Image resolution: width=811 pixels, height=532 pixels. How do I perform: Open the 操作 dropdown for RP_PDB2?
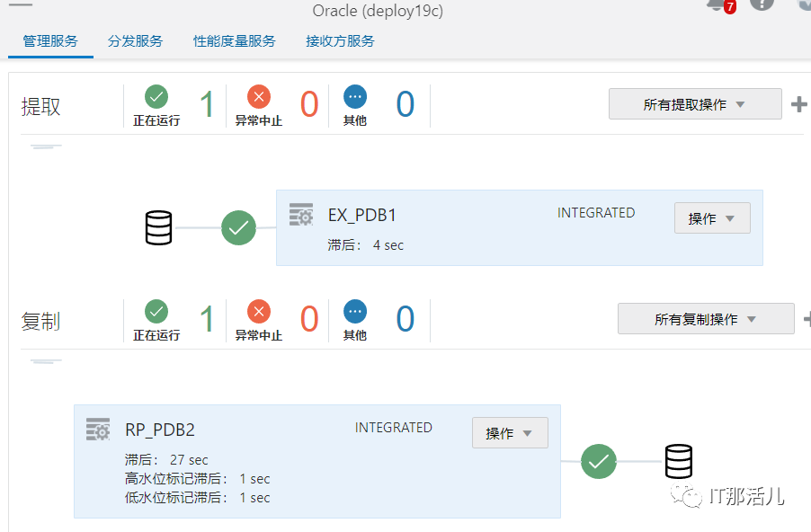(510, 433)
